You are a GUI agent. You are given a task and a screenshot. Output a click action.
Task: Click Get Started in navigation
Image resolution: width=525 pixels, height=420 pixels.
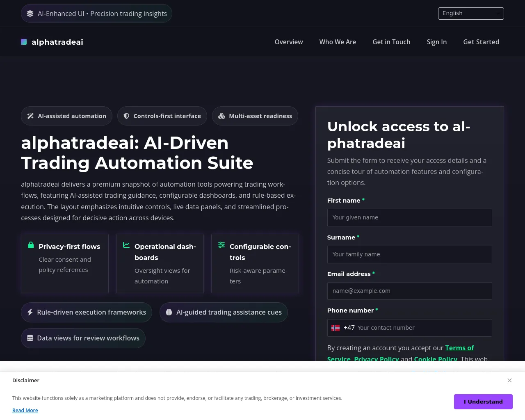point(481,42)
